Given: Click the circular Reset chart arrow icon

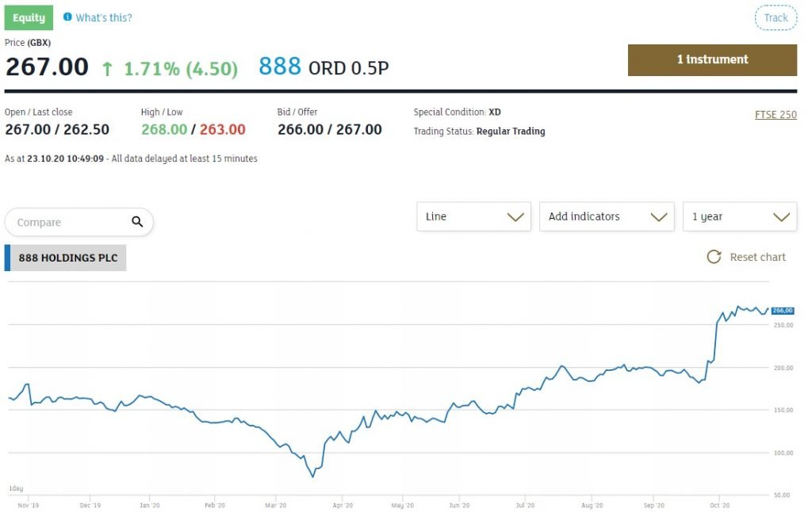Looking at the screenshot, I should 714,257.
